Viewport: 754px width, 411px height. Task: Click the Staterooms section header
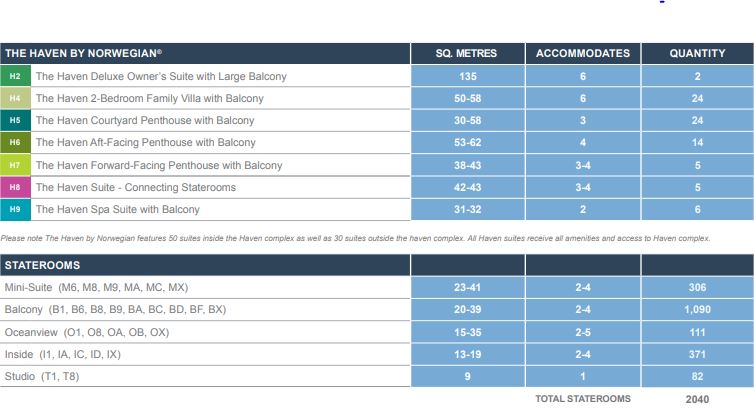tap(43, 266)
